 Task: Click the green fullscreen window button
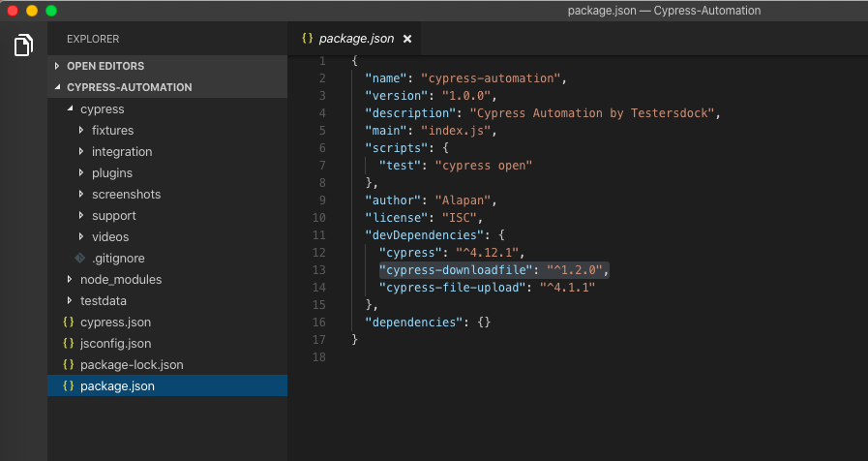tap(51, 11)
